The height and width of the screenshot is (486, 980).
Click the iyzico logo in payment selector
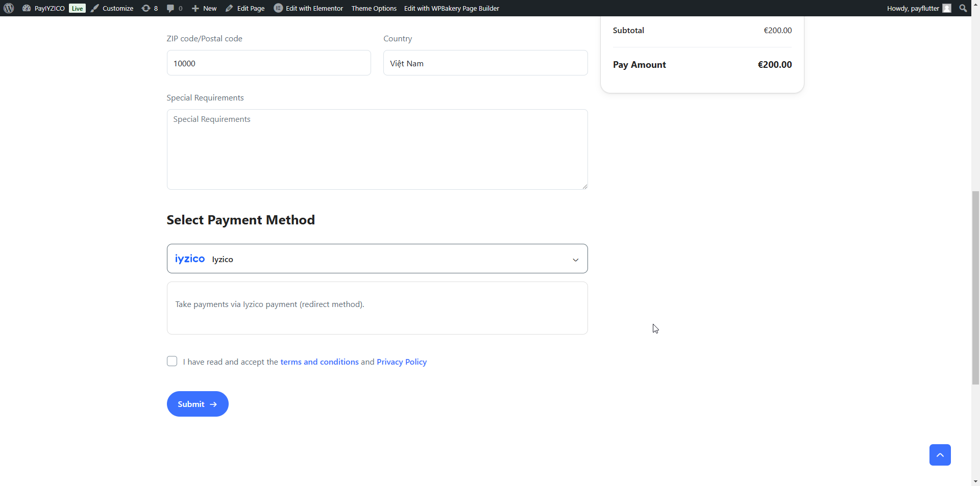189,259
